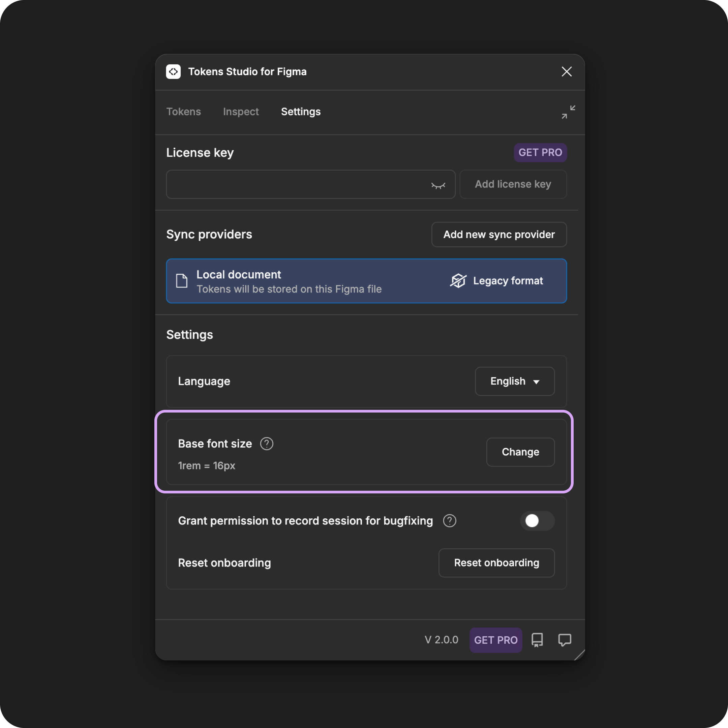Toggle license key visibility eye icon
728x728 pixels.
tap(438, 185)
